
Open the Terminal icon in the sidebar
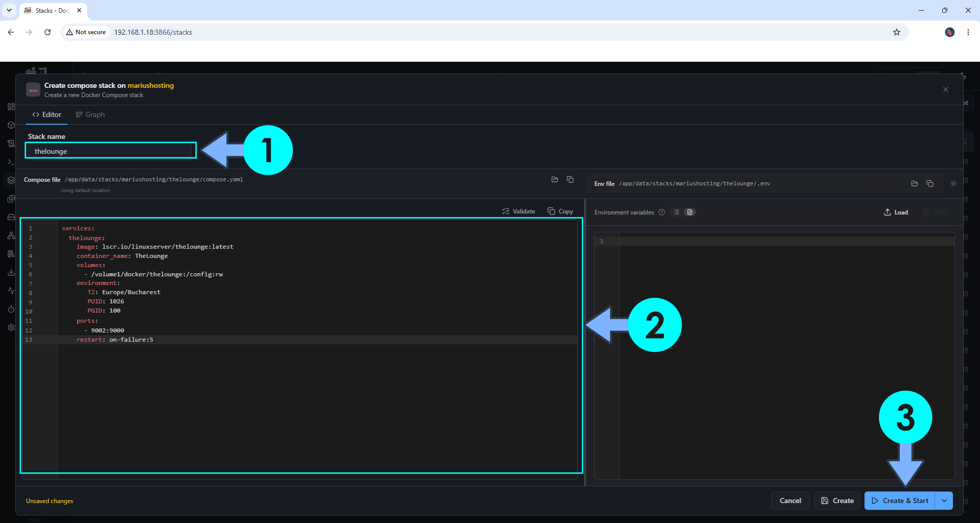point(11,162)
